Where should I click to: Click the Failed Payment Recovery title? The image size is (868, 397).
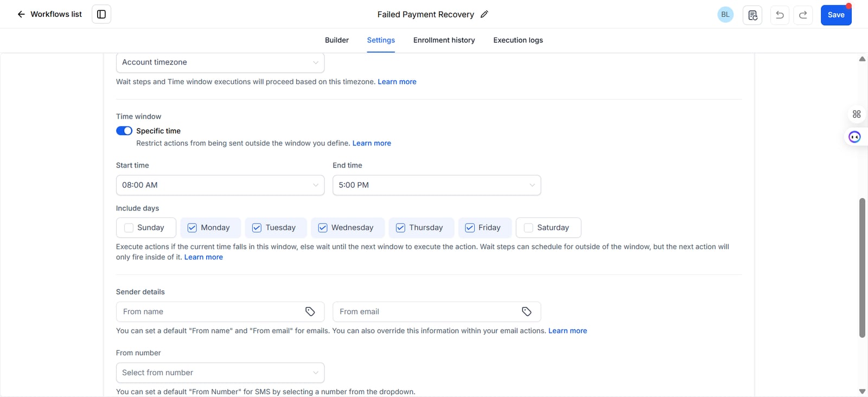426,15
